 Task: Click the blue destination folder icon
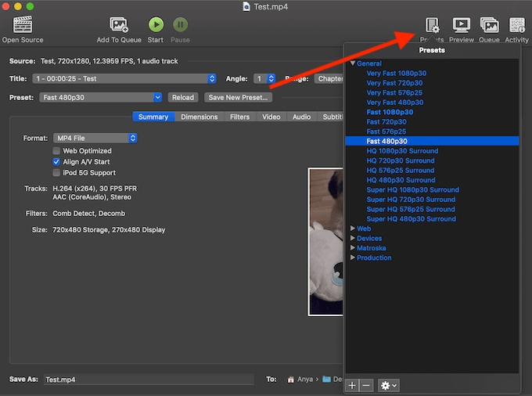pyautogui.click(x=326, y=379)
